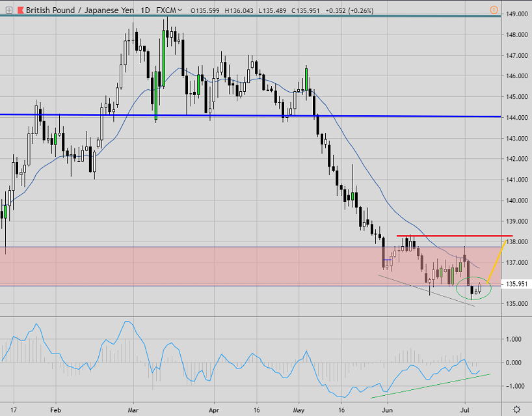532x416 pixels.
Task: Click the Jul date label
Action: (465, 410)
